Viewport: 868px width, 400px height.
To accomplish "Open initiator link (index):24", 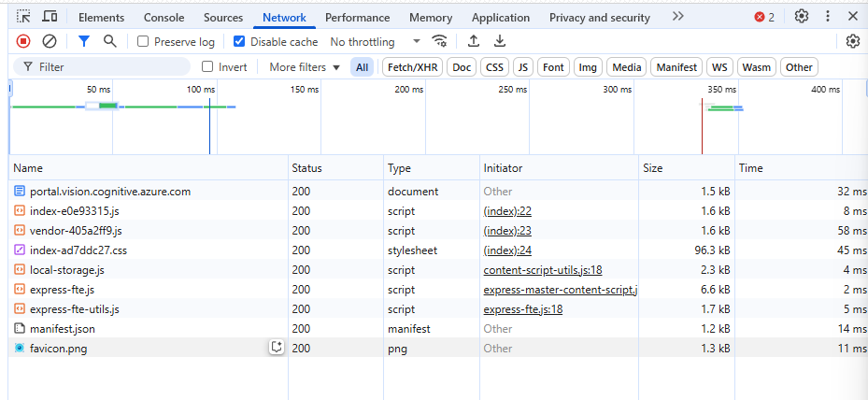I will pos(507,250).
